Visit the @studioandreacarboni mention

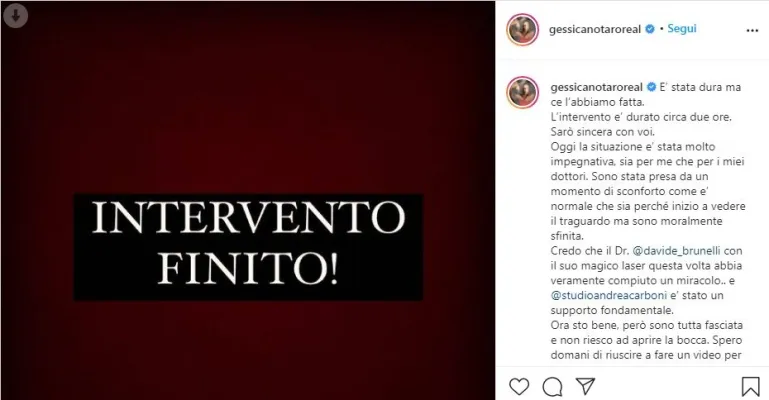[609, 295]
